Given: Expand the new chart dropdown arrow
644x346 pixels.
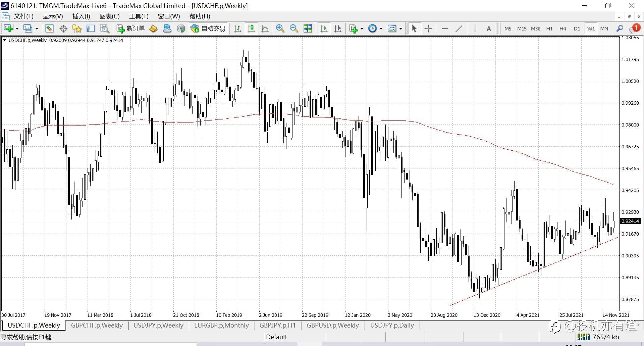Looking at the screenshot, I should (17, 29).
